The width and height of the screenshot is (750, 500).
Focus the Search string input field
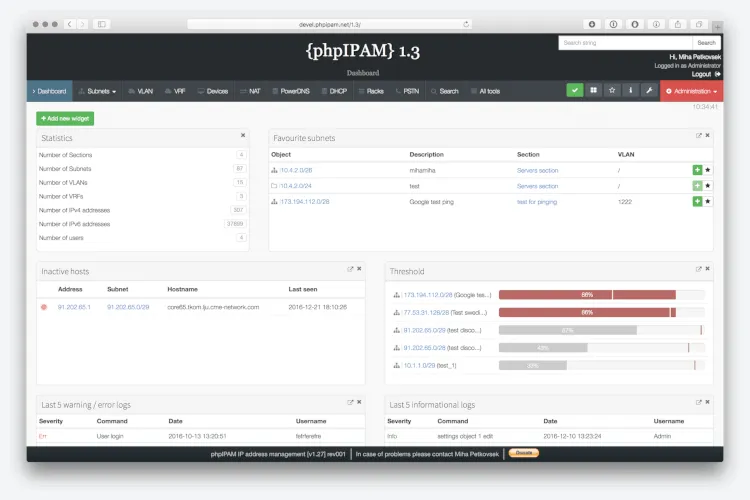pyautogui.click(x=625, y=43)
